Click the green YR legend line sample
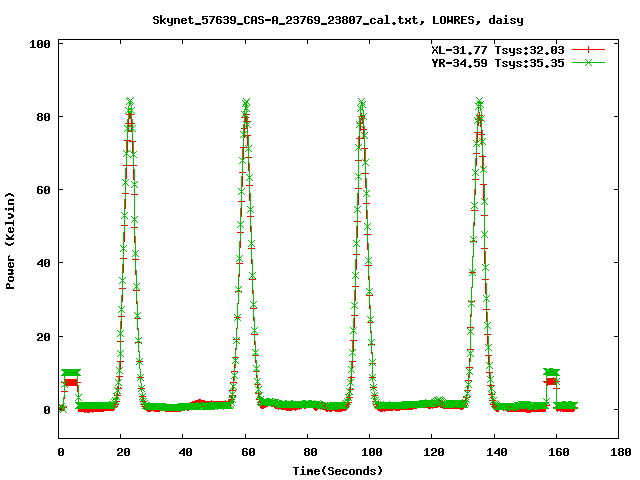The height and width of the screenshot is (480, 640). tap(588, 62)
